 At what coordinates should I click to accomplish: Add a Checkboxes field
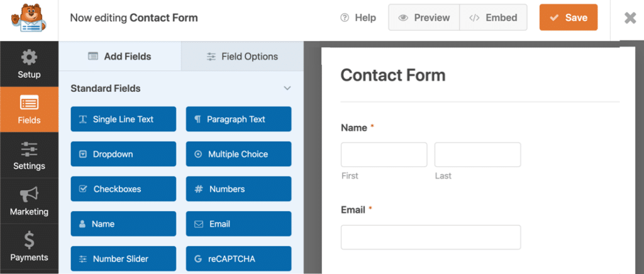click(123, 189)
